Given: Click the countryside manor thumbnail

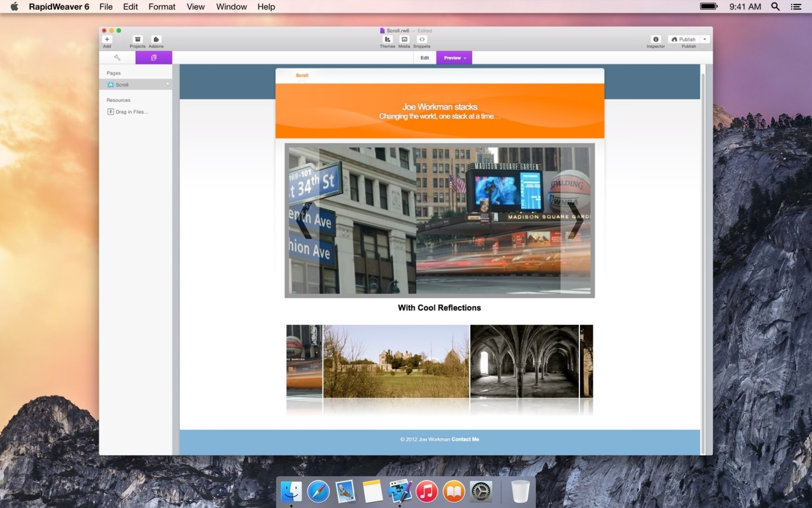Looking at the screenshot, I should tap(396, 361).
